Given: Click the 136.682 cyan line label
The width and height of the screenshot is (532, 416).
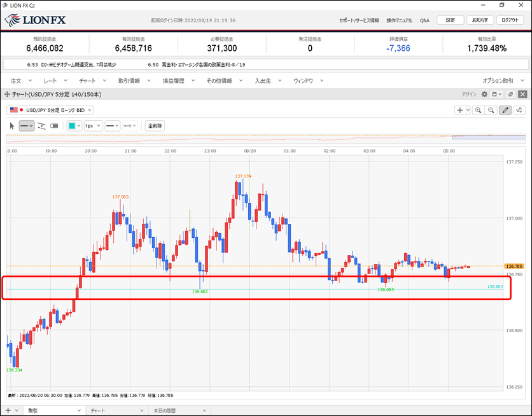Looking at the screenshot, I should pos(495,286).
